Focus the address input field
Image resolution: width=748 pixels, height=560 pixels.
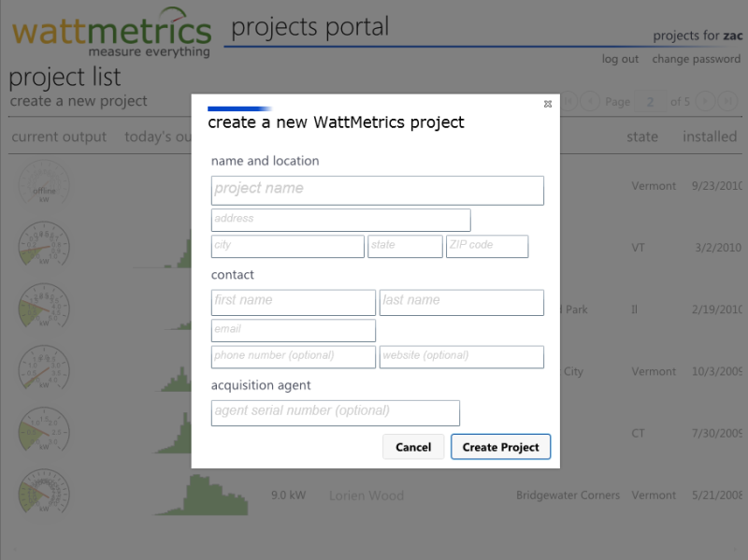point(340,220)
